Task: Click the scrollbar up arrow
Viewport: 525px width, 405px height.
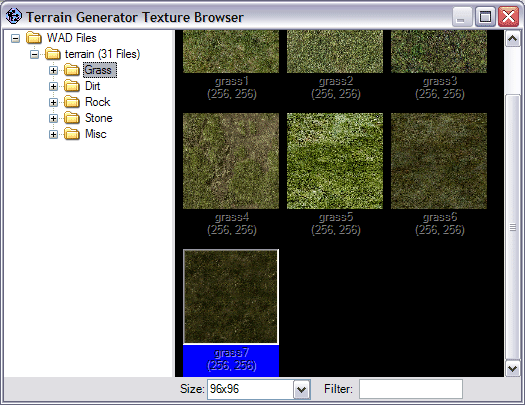Action: (513, 39)
